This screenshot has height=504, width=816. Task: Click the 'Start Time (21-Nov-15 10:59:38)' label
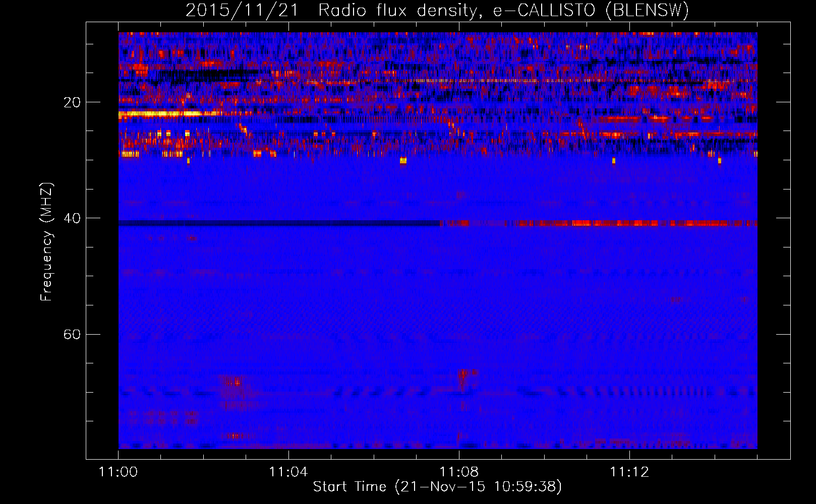(437, 487)
